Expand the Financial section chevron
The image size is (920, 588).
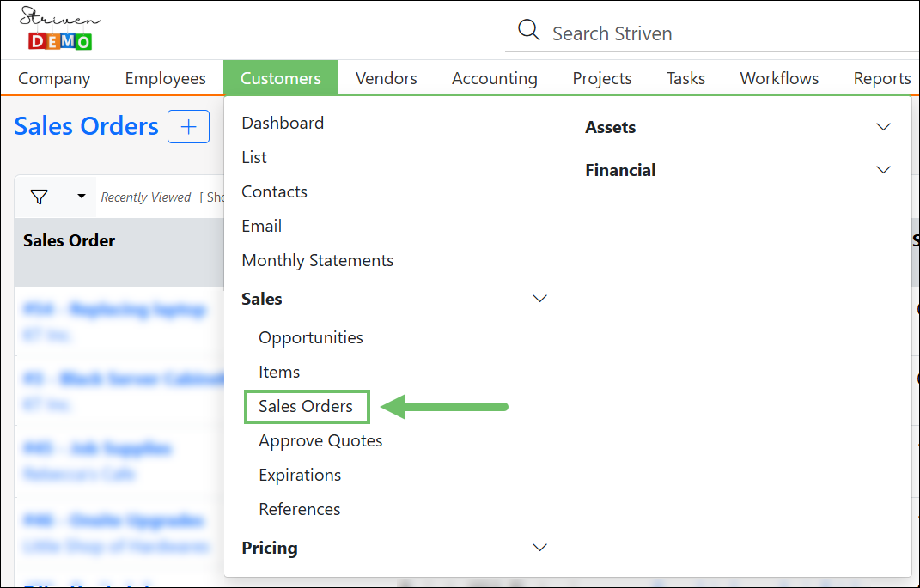point(883,170)
